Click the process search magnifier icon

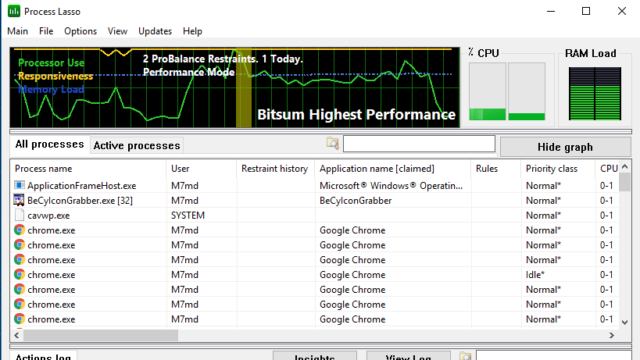(333, 144)
